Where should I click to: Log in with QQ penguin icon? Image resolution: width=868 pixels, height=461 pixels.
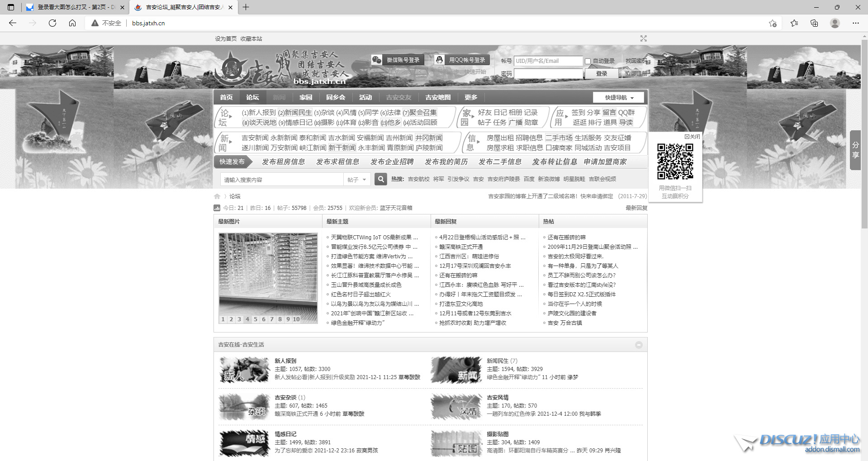(439, 60)
